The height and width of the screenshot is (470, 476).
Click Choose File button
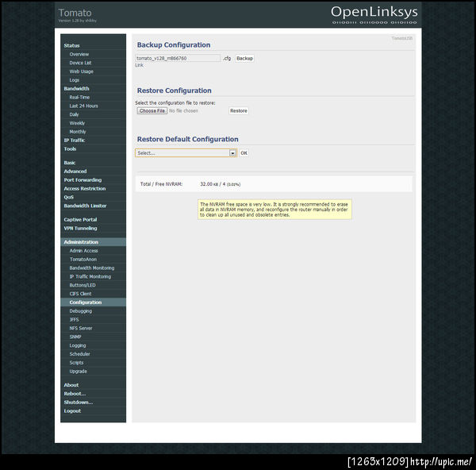click(152, 111)
